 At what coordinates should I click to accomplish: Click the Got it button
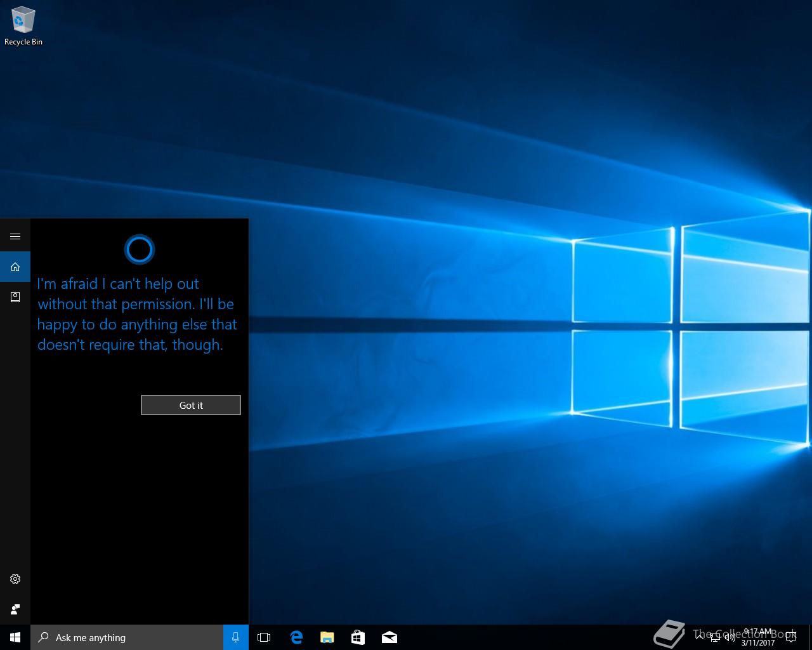(x=191, y=405)
